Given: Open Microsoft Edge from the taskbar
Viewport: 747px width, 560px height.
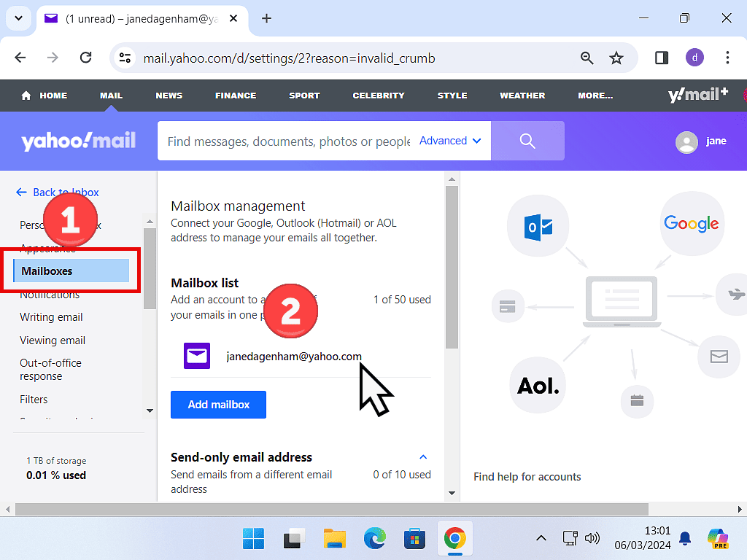Looking at the screenshot, I should [375, 539].
